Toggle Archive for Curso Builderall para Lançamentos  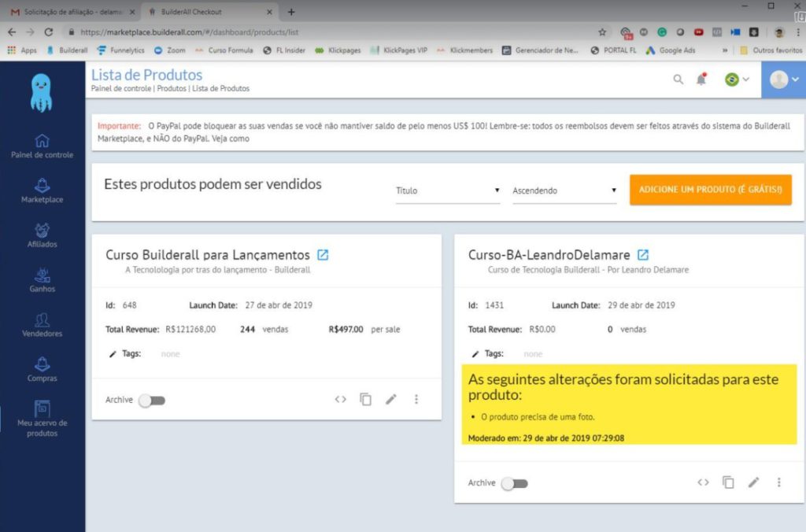pos(152,401)
